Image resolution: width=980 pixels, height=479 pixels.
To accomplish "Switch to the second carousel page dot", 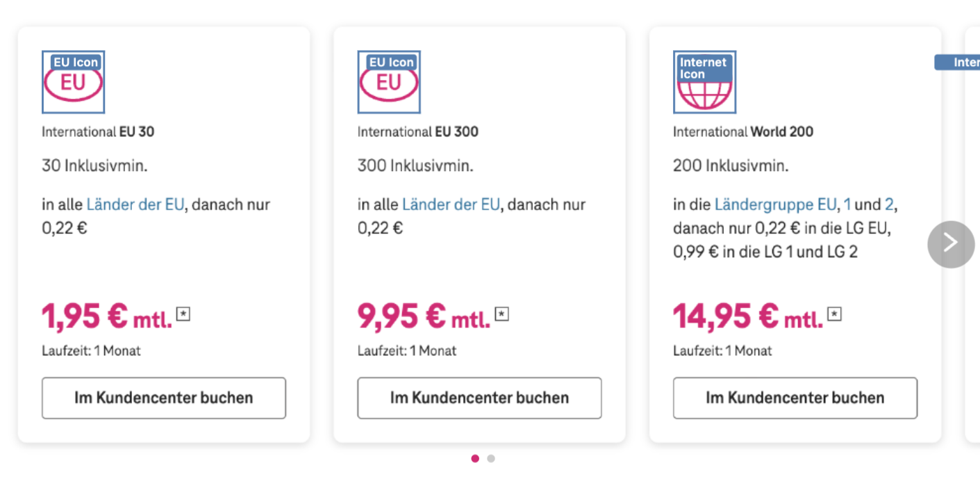I will pyautogui.click(x=491, y=458).
